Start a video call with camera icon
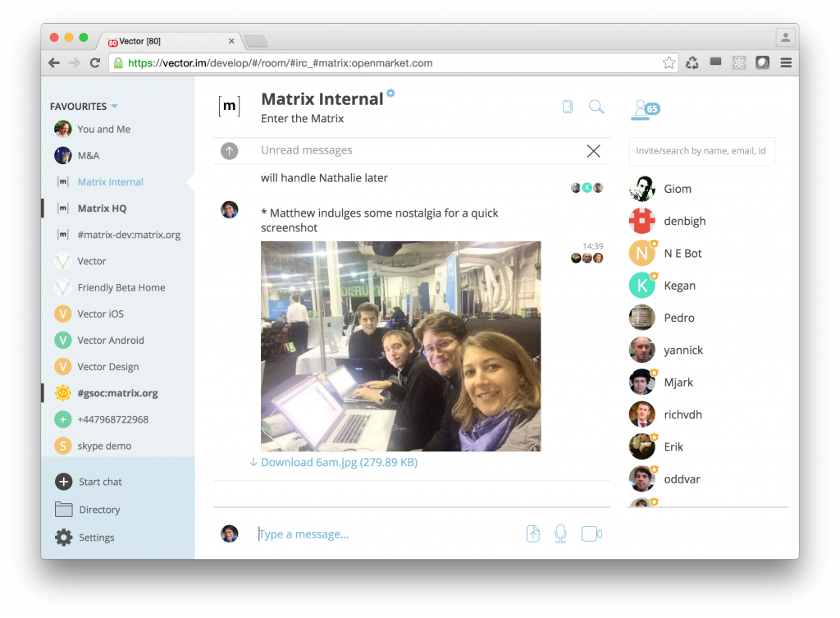Viewport: 840px width, 618px height. [591, 533]
